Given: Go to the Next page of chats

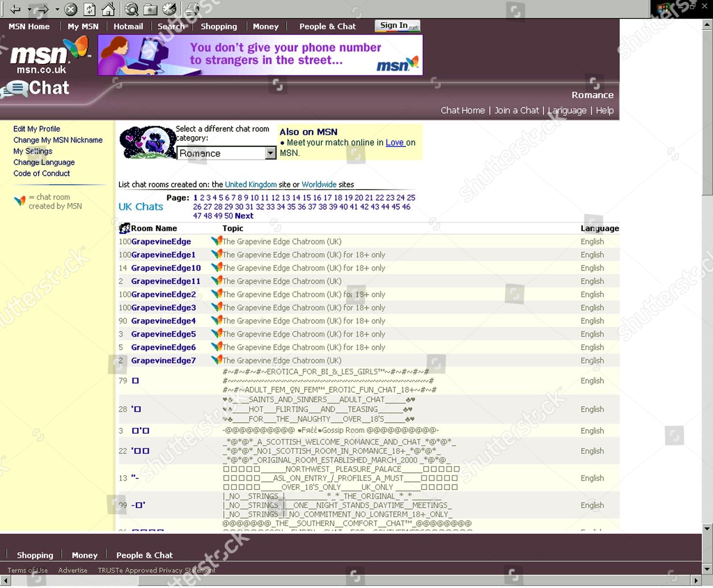Looking at the screenshot, I should click(244, 216).
